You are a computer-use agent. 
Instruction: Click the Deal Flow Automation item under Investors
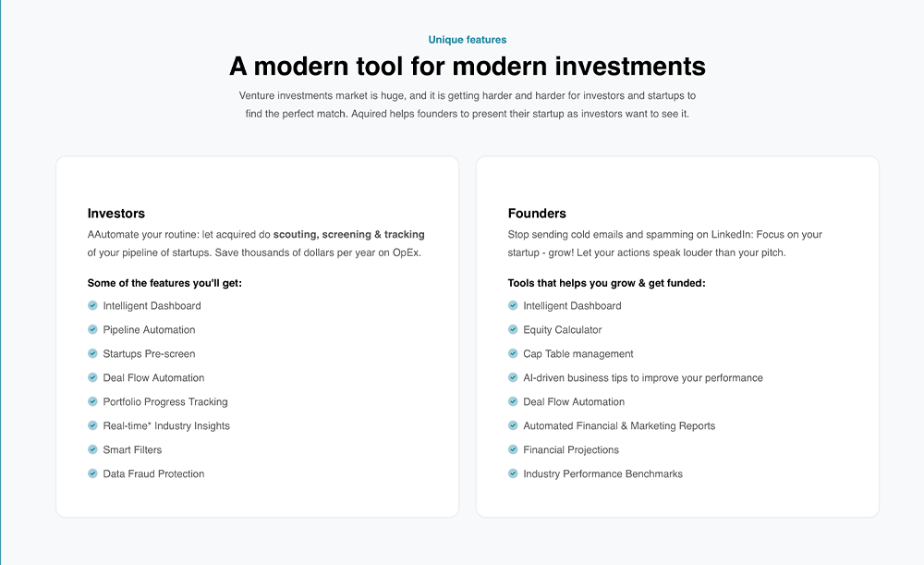(153, 377)
